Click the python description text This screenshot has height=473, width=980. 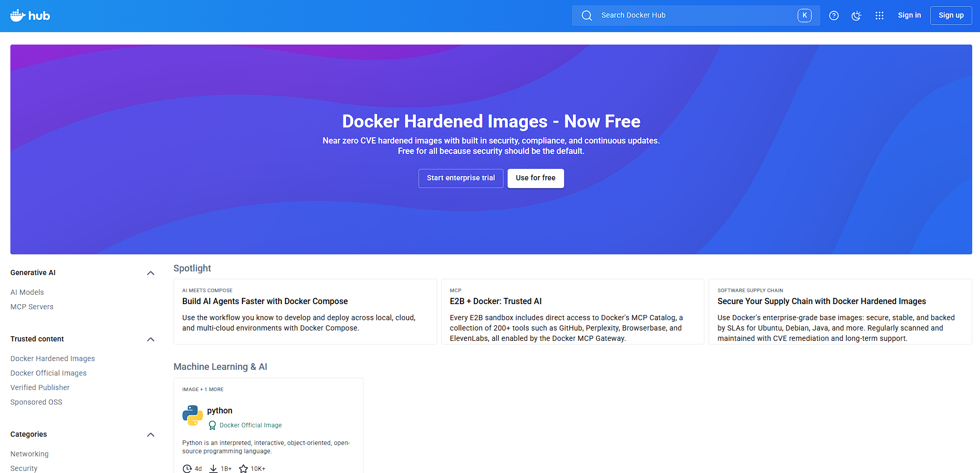[x=266, y=447]
